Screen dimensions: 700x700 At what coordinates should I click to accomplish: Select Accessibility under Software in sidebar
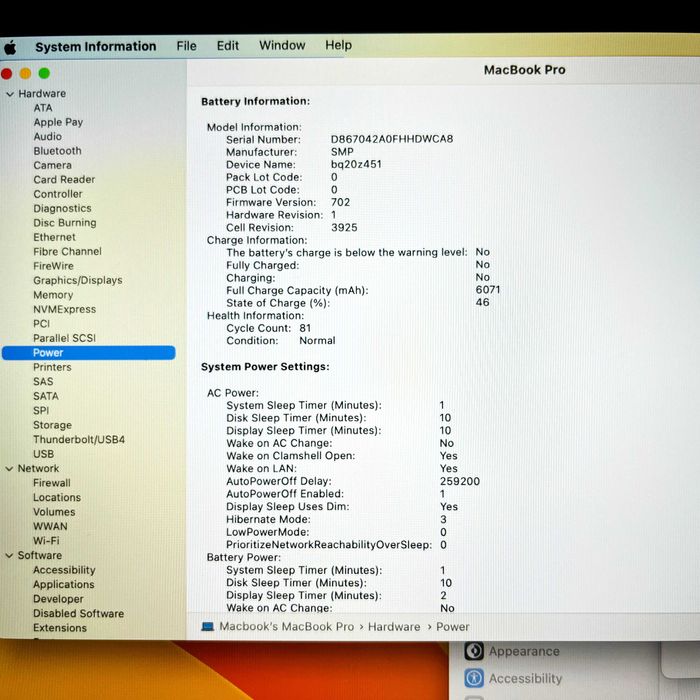[64, 570]
